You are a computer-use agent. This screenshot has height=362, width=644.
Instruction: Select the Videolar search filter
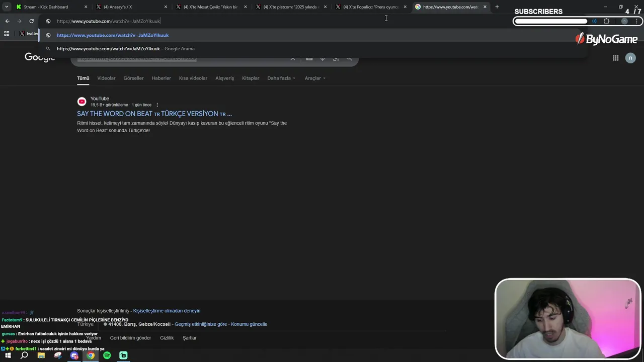point(106,78)
